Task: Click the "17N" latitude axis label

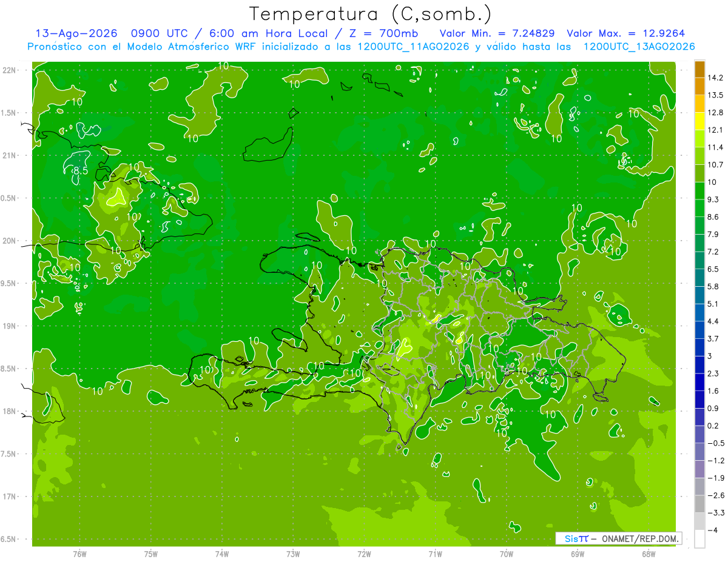Action: coord(10,497)
